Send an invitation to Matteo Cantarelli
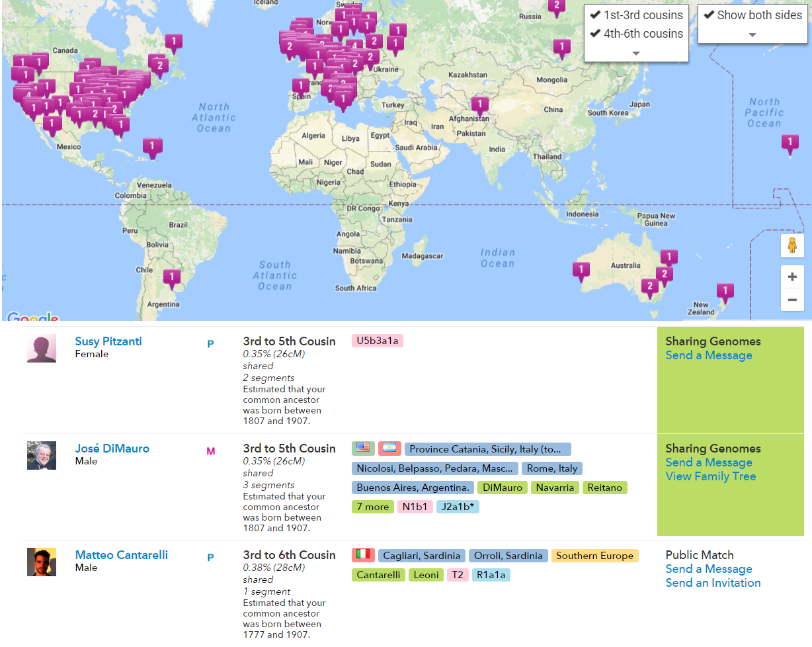812x647 pixels. point(713,583)
